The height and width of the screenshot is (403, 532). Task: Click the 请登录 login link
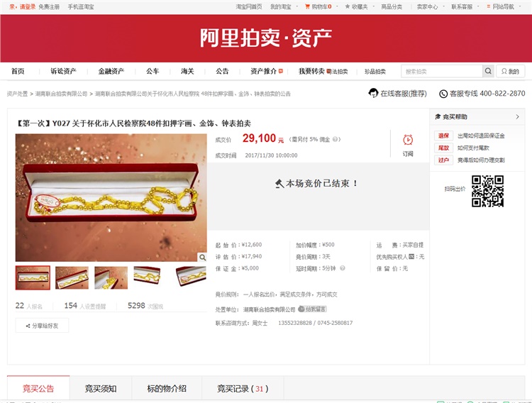point(27,6)
